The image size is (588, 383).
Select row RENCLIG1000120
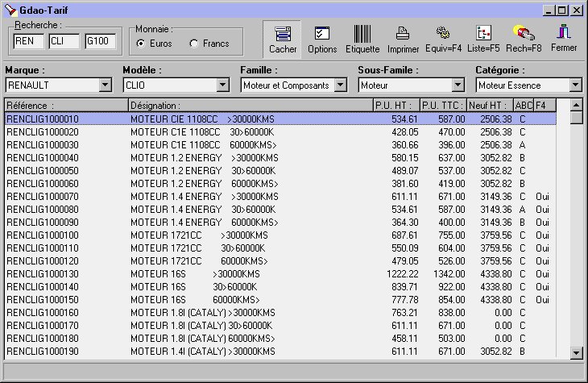pos(280,261)
